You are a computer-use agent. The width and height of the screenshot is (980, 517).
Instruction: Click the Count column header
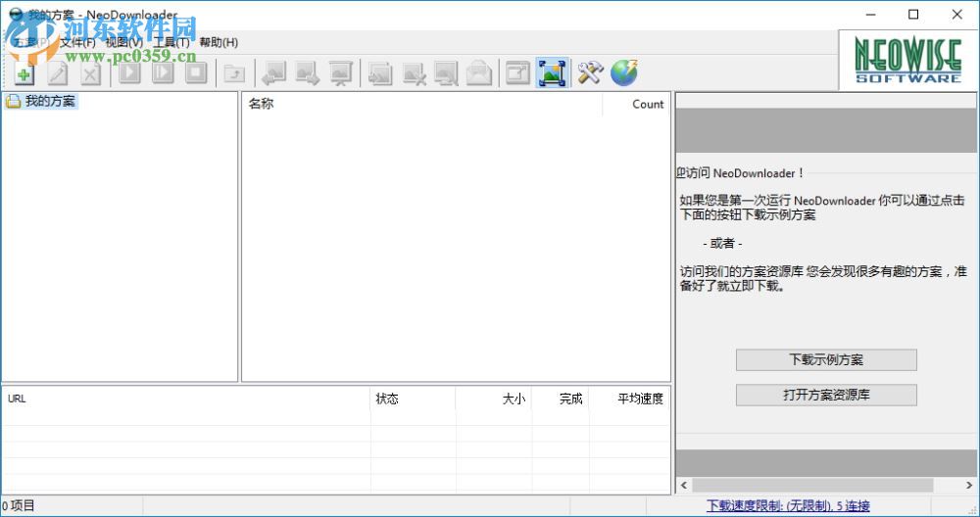636,104
